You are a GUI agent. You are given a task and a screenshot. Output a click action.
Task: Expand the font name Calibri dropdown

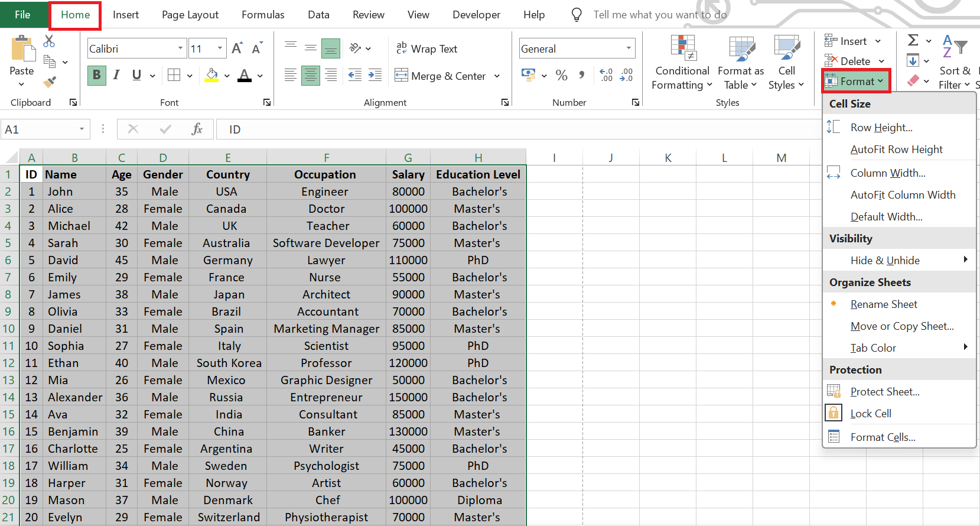coord(180,48)
